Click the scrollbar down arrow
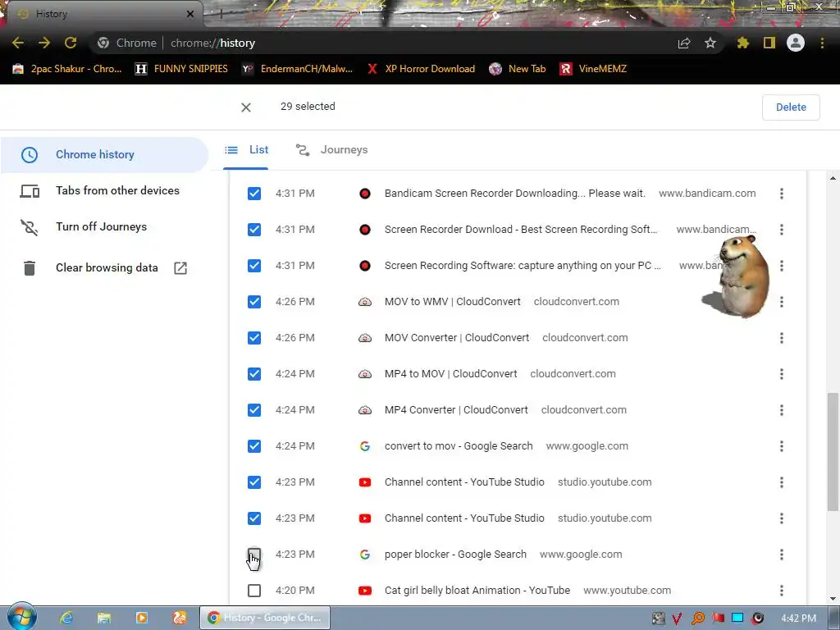The image size is (840, 630). [833, 599]
